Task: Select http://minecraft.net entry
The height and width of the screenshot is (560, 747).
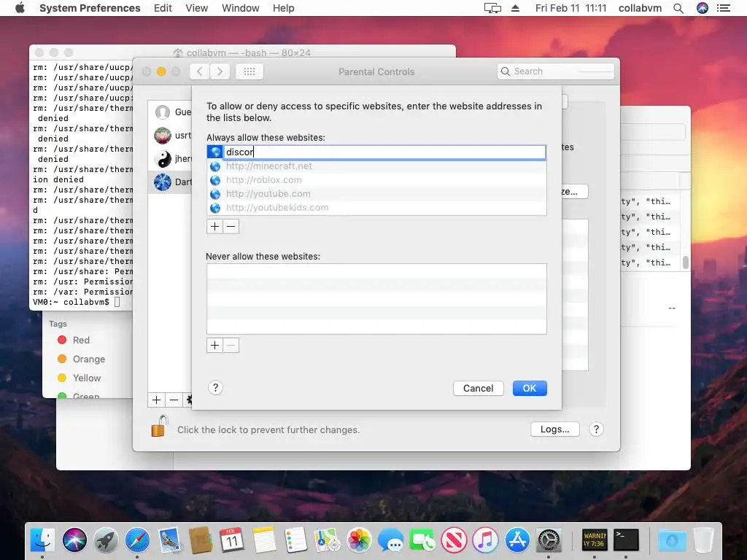Action: (376, 166)
